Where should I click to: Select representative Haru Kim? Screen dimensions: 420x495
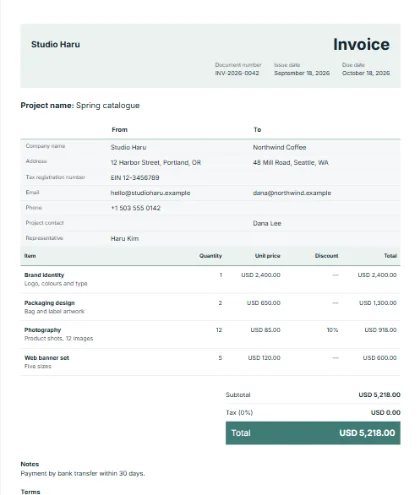click(x=125, y=239)
